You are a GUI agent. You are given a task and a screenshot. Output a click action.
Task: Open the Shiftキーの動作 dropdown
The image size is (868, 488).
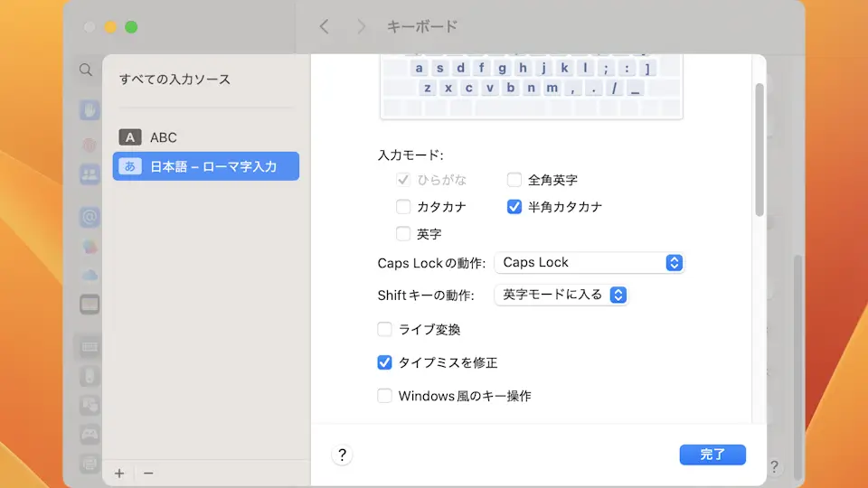pyautogui.click(x=561, y=295)
